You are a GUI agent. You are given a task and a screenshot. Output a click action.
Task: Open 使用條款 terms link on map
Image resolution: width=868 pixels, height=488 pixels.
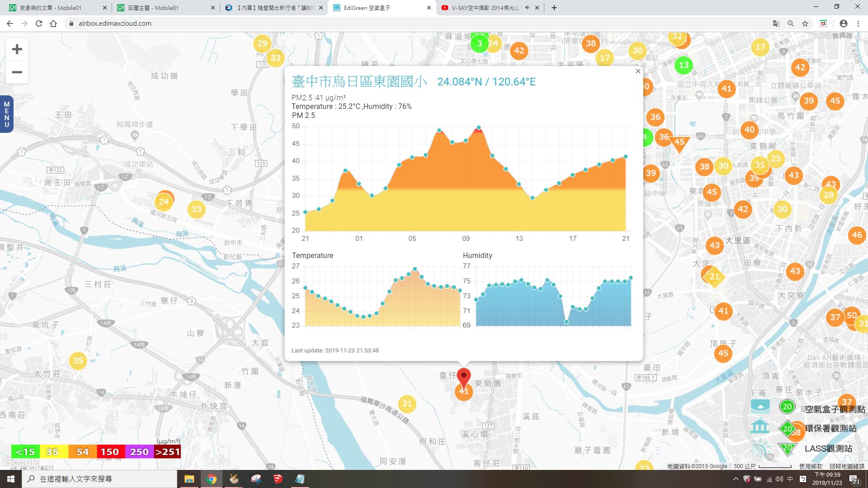pos(811,466)
